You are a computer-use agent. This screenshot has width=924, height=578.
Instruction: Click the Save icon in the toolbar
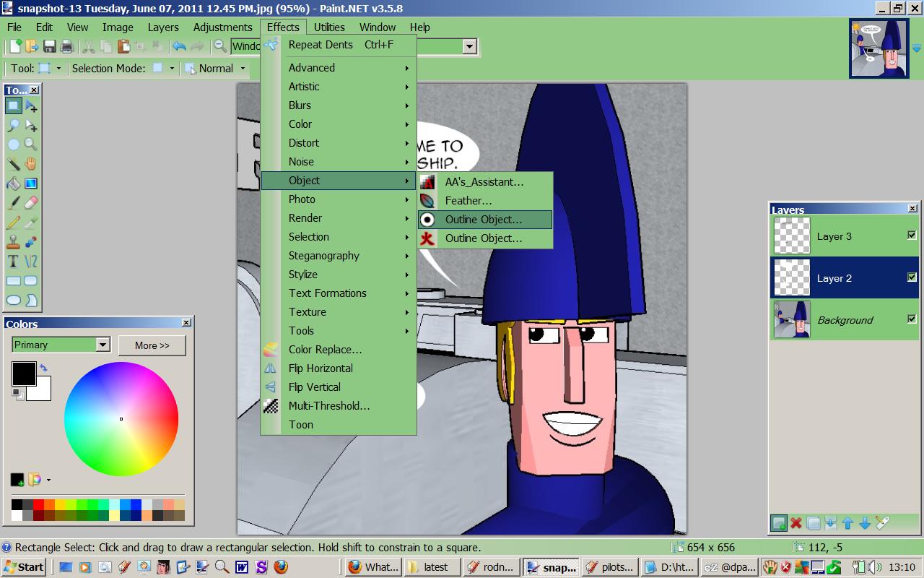click(50, 47)
